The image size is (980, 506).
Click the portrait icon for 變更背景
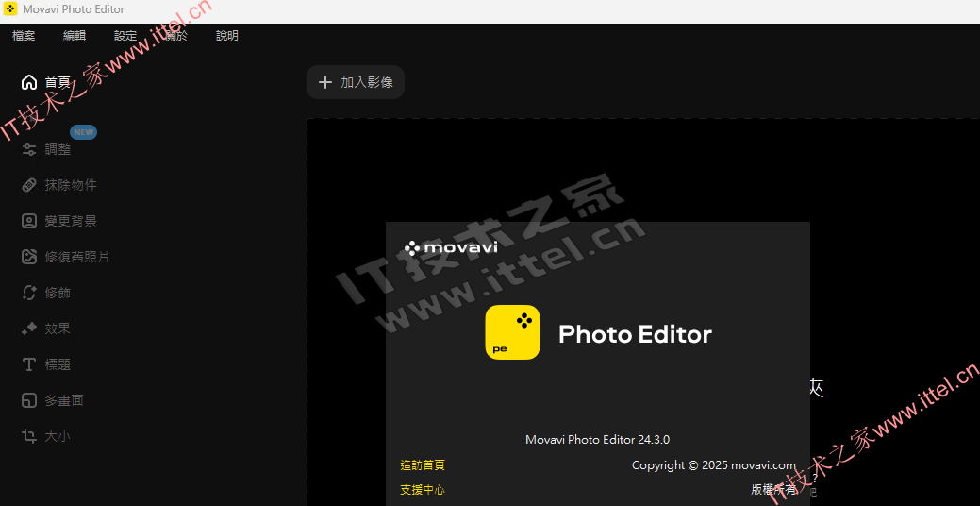click(x=28, y=221)
